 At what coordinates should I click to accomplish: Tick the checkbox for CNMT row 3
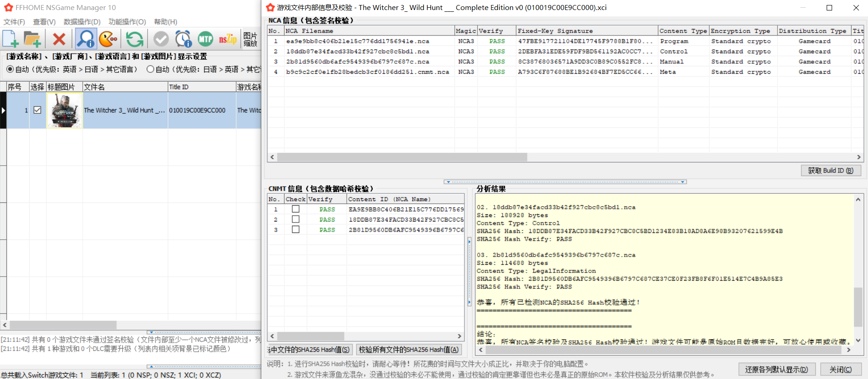[295, 229]
